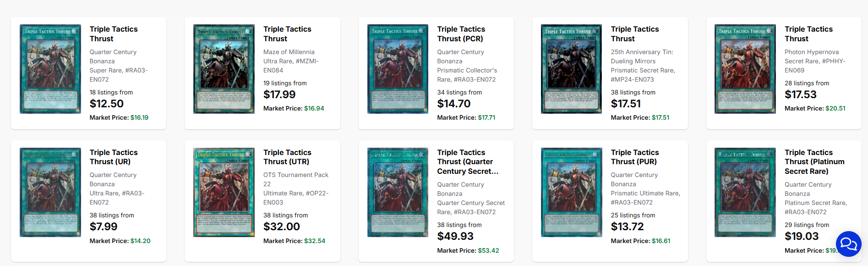This screenshot has width=868, height=266.
Task: Click the $49.93 listing price
Action: (x=455, y=236)
